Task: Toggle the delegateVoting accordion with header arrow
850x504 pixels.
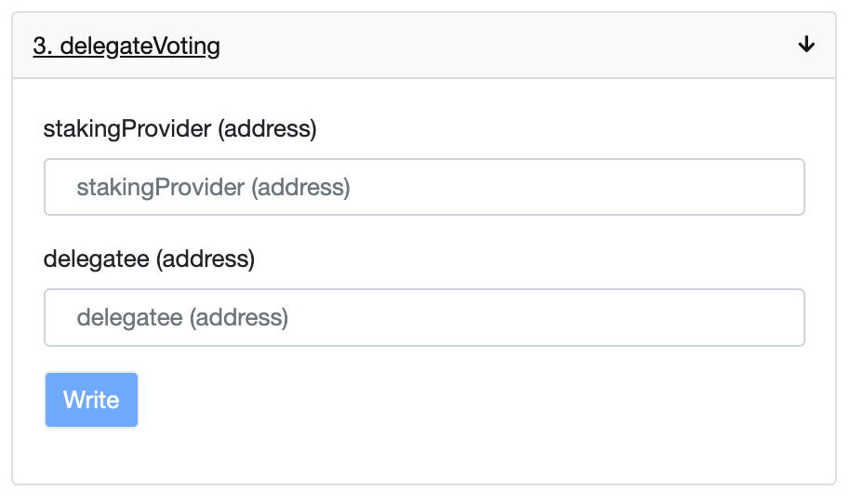Action: [x=806, y=44]
